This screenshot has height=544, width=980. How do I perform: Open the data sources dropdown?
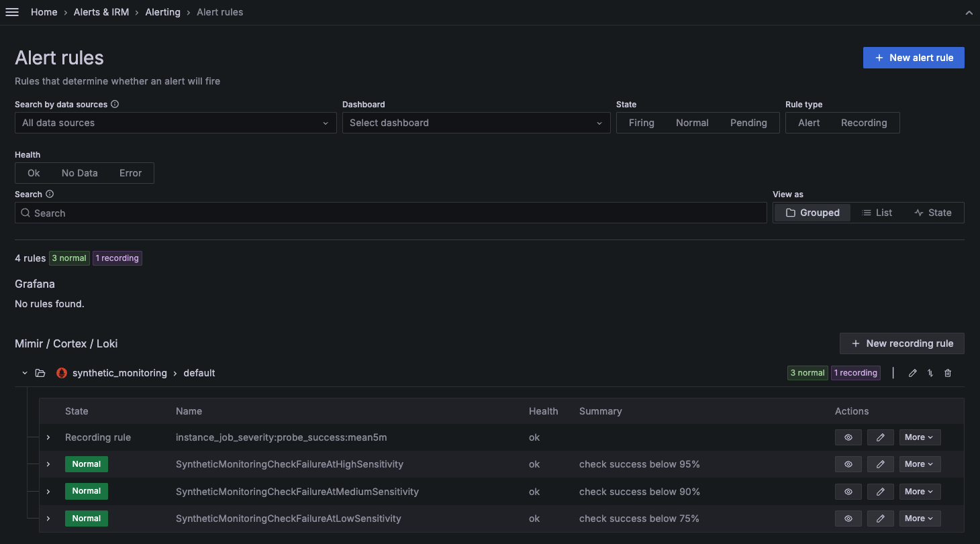click(176, 123)
